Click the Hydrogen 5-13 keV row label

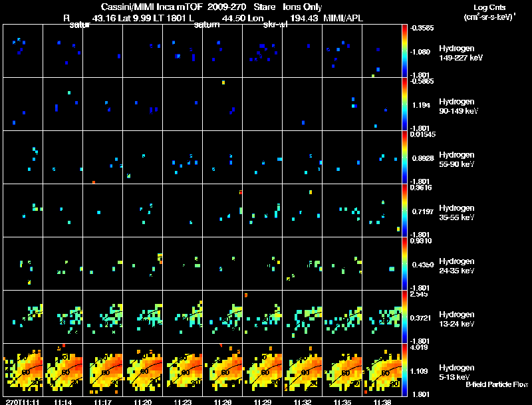point(457,372)
